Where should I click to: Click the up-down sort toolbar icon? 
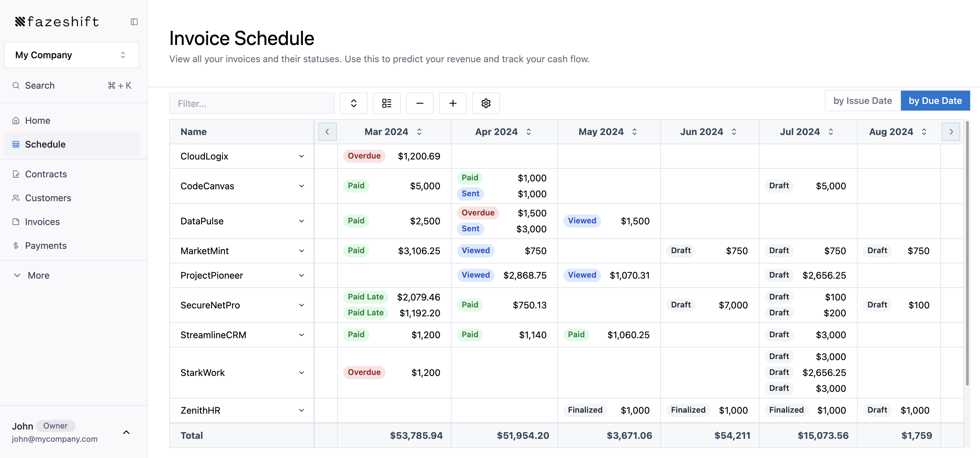click(353, 103)
